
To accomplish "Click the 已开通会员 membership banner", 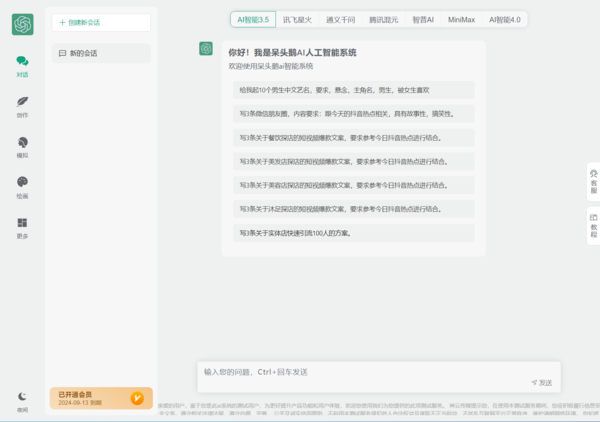I will click(101, 398).
